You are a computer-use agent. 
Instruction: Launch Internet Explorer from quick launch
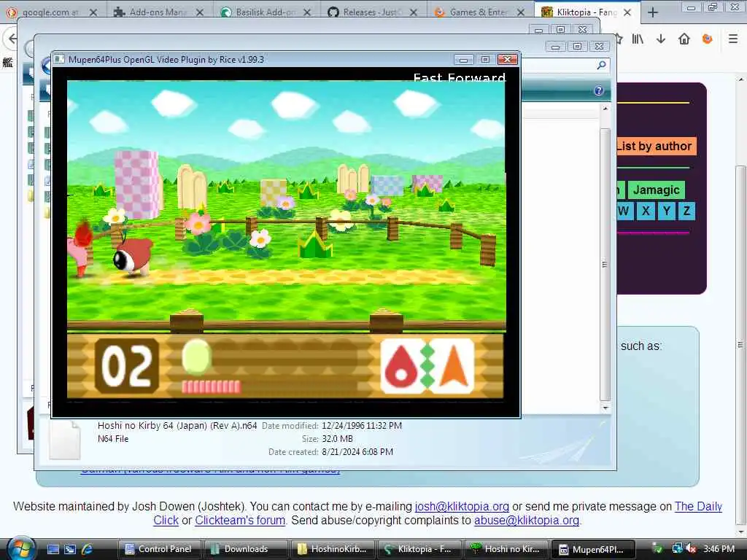coord(88,549)
